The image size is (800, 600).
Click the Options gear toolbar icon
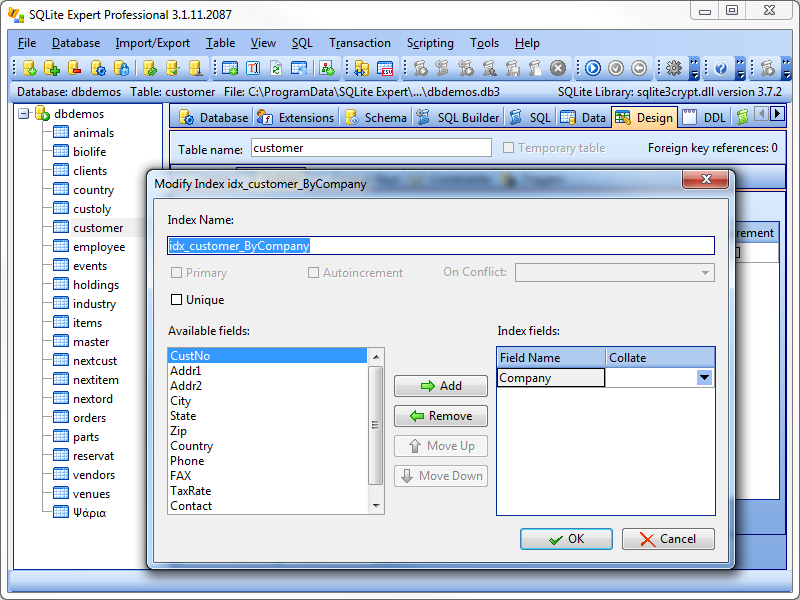[673, 68]
